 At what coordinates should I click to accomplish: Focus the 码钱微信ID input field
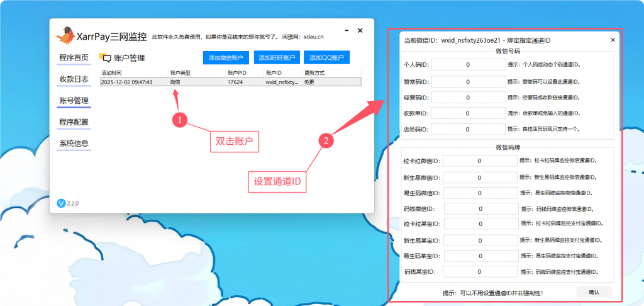(481, 209)
